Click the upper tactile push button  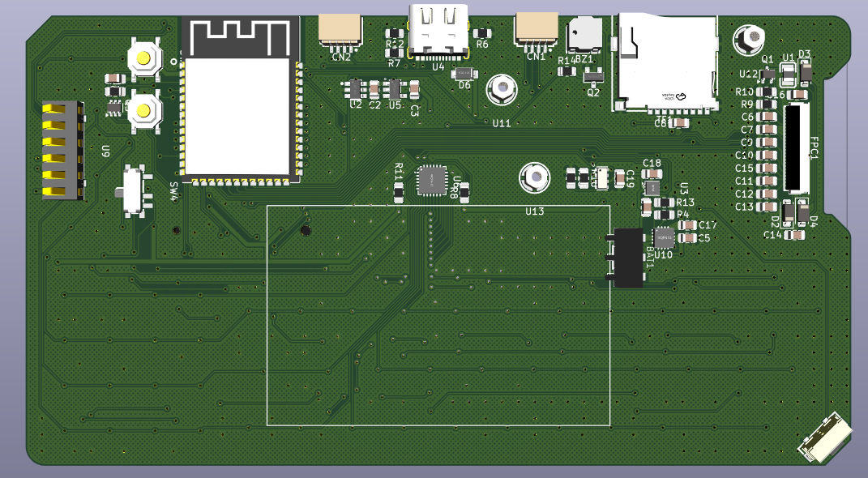coord(143,58)
